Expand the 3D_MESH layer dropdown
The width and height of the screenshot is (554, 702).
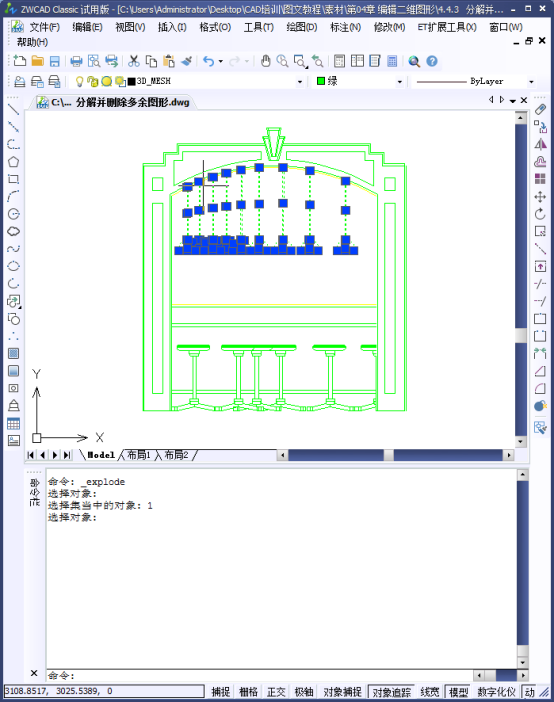[300, 81]
